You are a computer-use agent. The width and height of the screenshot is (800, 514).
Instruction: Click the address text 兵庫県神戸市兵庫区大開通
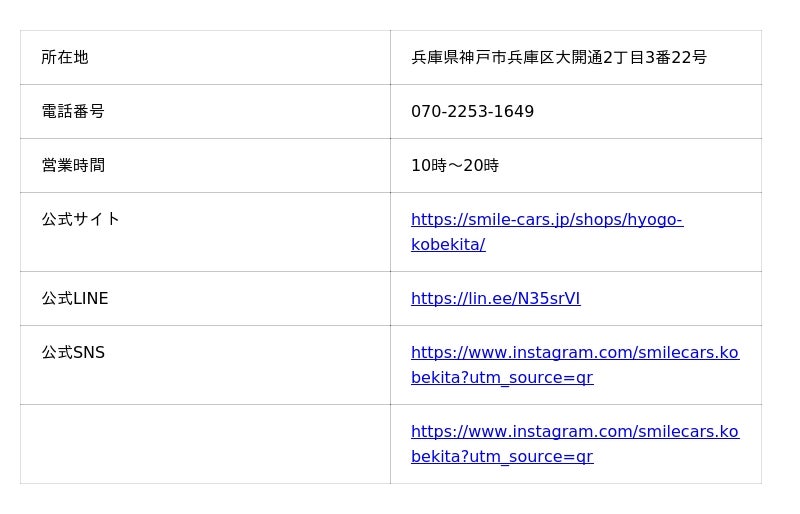[507, 57]
